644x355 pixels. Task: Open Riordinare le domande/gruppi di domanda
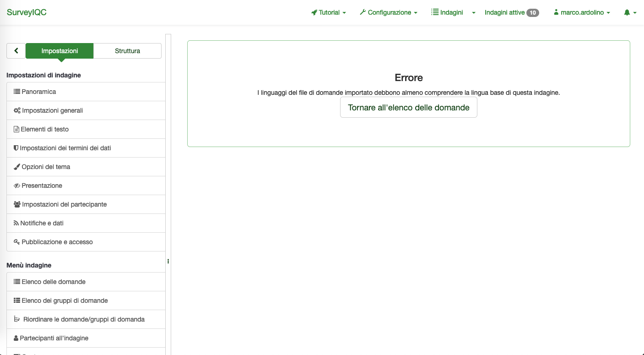84,319
